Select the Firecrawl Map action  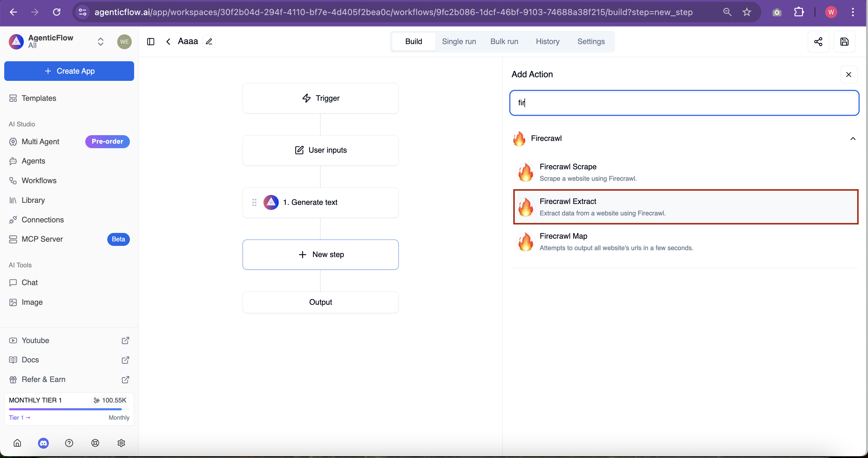click(x=685, y=242)
